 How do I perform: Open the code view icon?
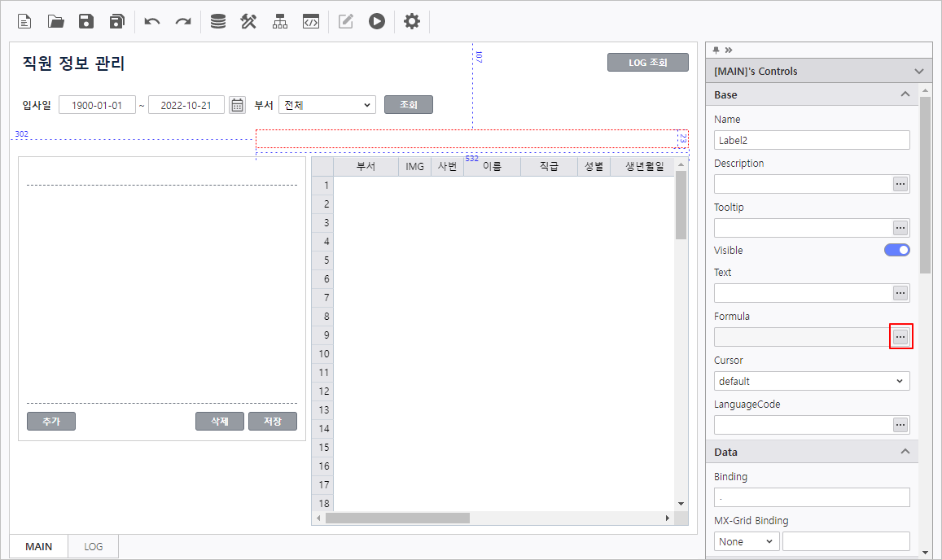pyautogui.click(x=310, y=22)
